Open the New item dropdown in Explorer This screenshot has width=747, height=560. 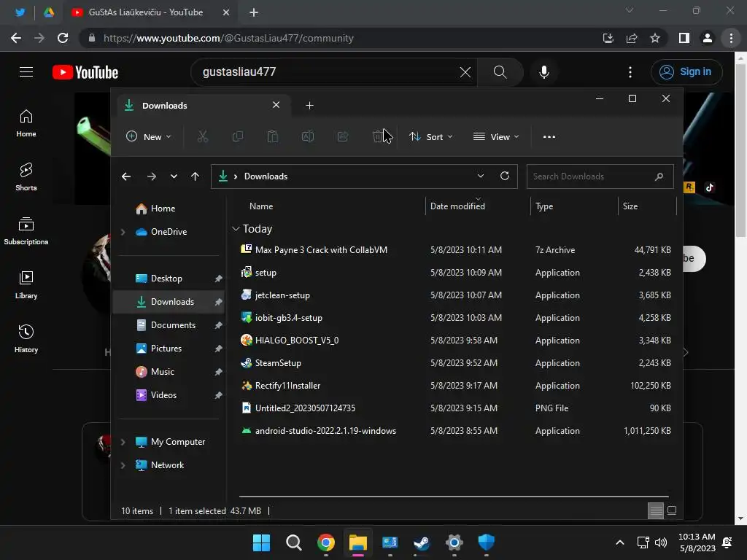[x=148, y=136]
